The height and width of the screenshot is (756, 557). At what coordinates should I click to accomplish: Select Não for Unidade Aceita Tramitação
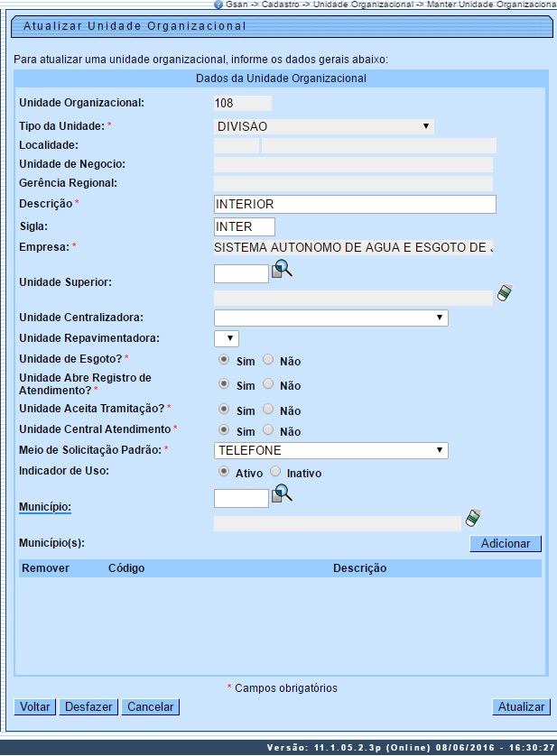[267, 410]
